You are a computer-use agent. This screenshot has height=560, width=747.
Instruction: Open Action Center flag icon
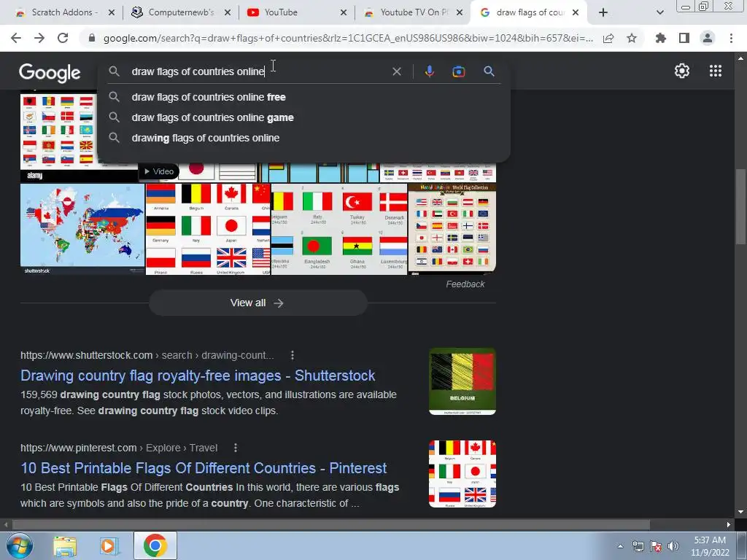[x=656, y=546]
